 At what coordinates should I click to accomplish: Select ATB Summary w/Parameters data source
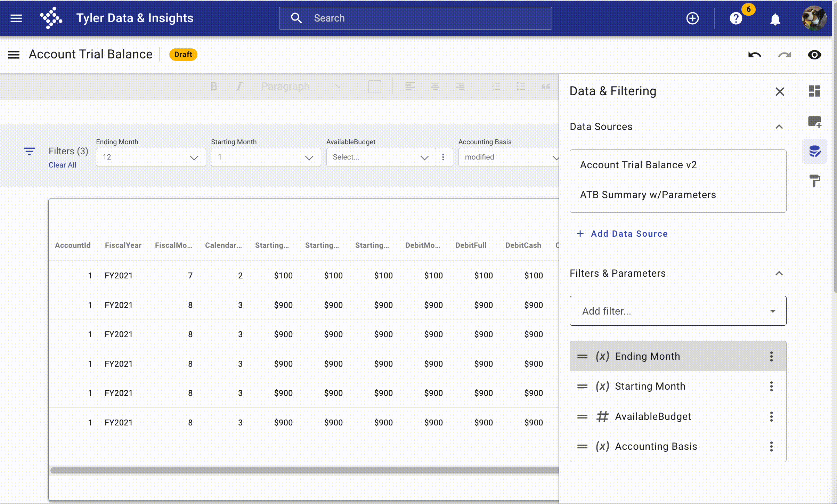pyautogui.click(x=678, y=195)
